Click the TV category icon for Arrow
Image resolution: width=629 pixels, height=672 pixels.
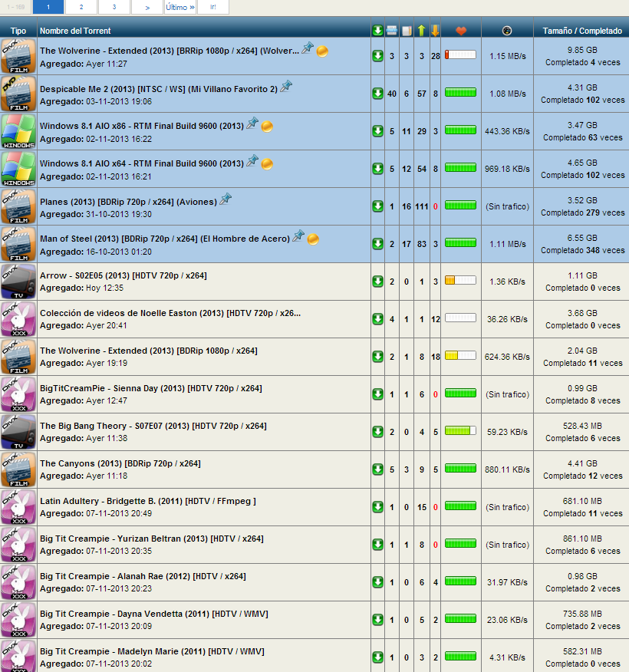(x=18, y=282)
